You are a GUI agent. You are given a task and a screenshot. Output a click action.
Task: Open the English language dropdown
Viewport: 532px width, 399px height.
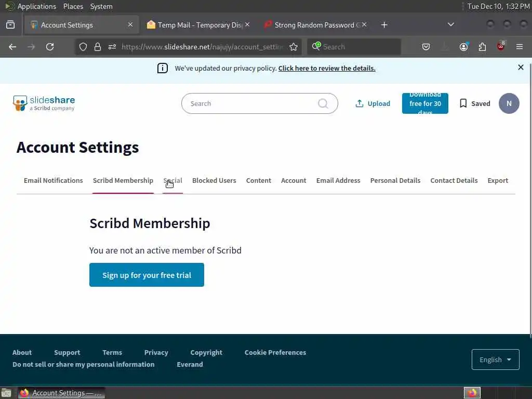pos(495,360)
